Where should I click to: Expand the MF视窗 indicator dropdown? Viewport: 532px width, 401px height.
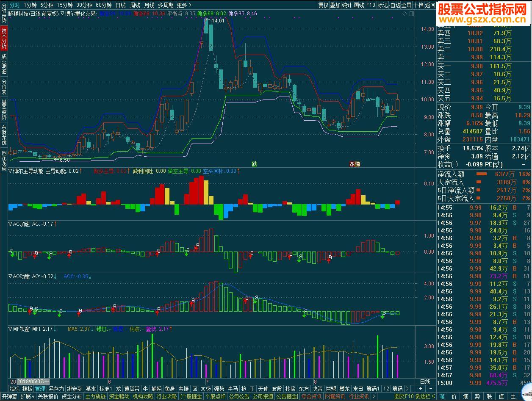[11, 329]
